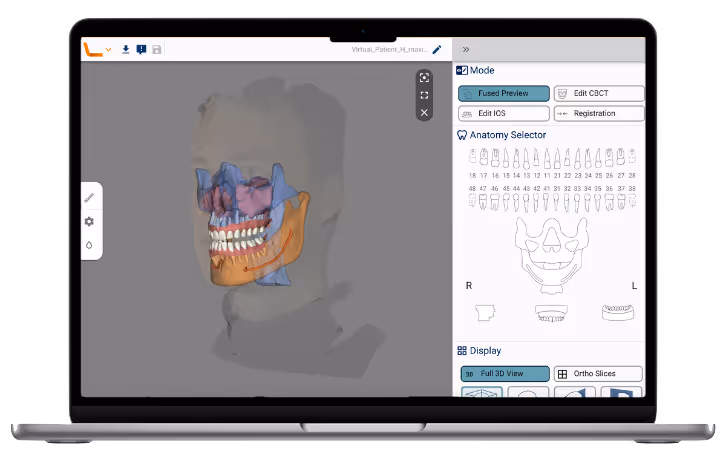
Task: Select upper tooth 17 icon
Action: point(484,157)
